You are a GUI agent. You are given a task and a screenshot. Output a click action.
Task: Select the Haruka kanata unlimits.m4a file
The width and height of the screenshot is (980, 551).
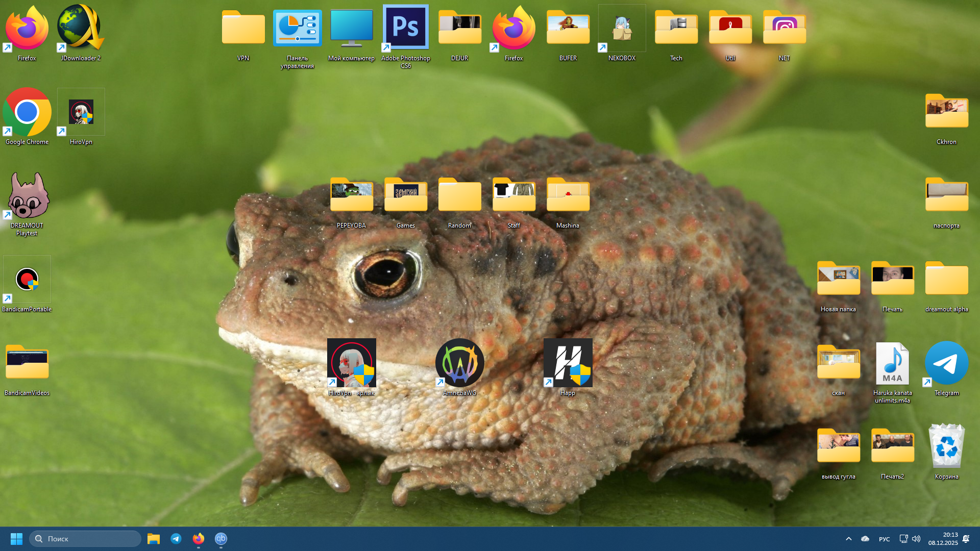click(892, 364)
